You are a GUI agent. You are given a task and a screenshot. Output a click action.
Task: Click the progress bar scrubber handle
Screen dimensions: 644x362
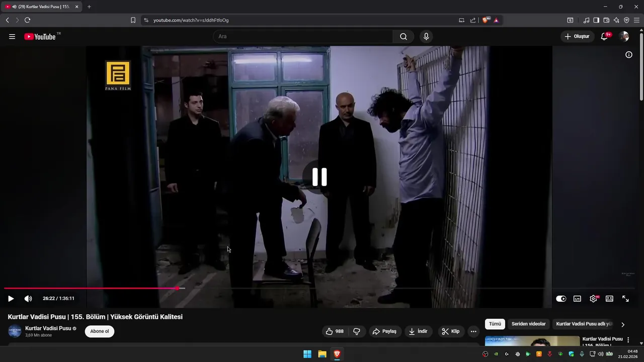click(x=178, y=288)
